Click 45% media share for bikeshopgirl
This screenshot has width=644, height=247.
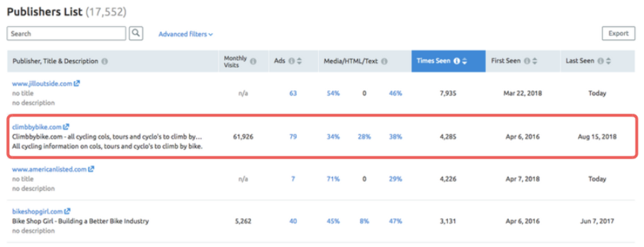click(333, 221)
